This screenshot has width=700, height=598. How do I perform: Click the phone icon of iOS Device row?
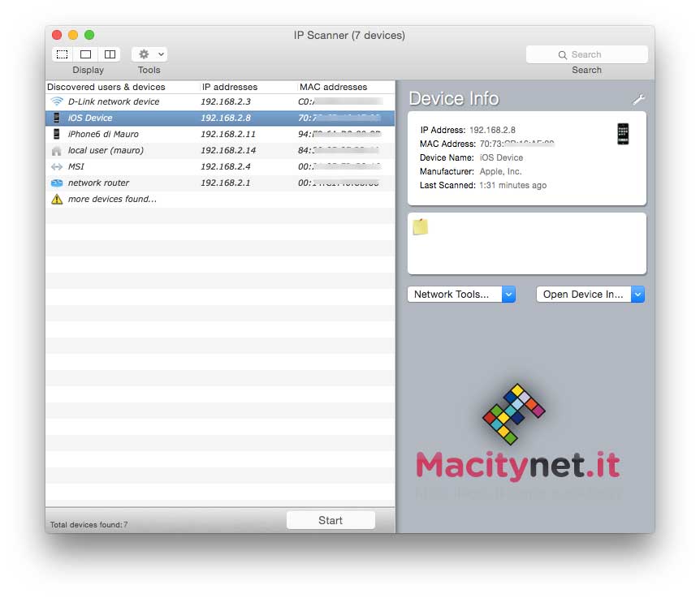pos(56,118)
